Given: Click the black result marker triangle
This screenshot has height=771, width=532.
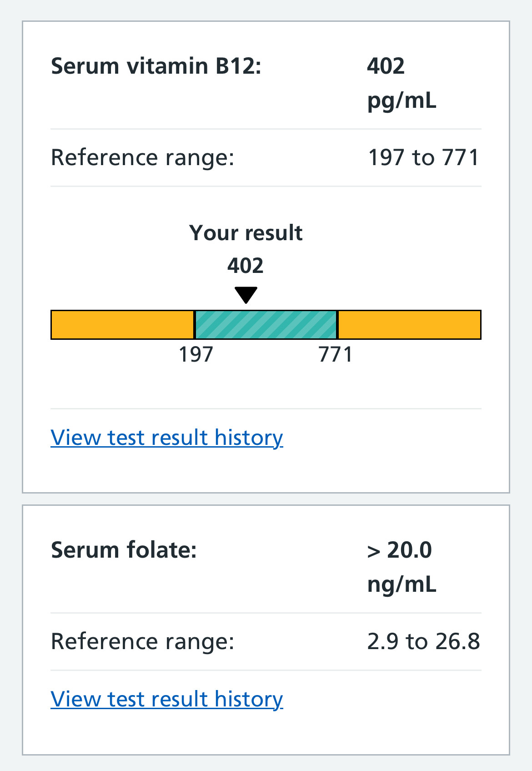Looking at the screenshot, I should pos(246,294).
